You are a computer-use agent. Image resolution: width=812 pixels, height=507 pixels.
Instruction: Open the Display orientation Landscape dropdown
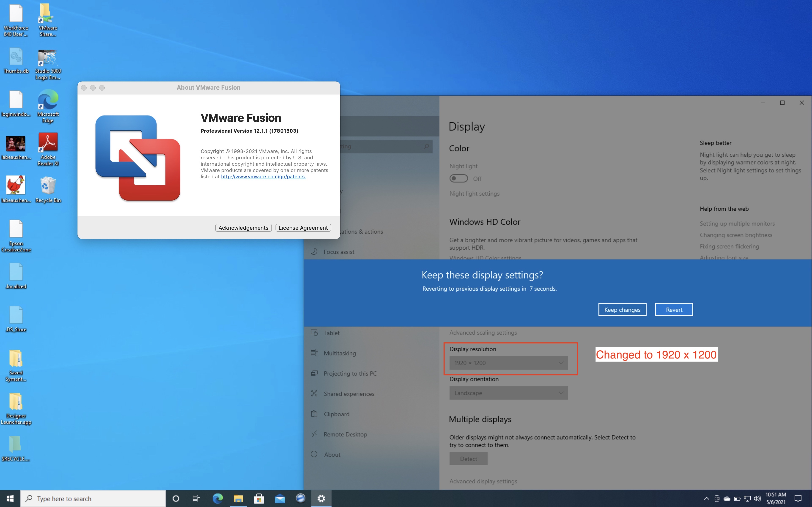click(x=508, y=393)
